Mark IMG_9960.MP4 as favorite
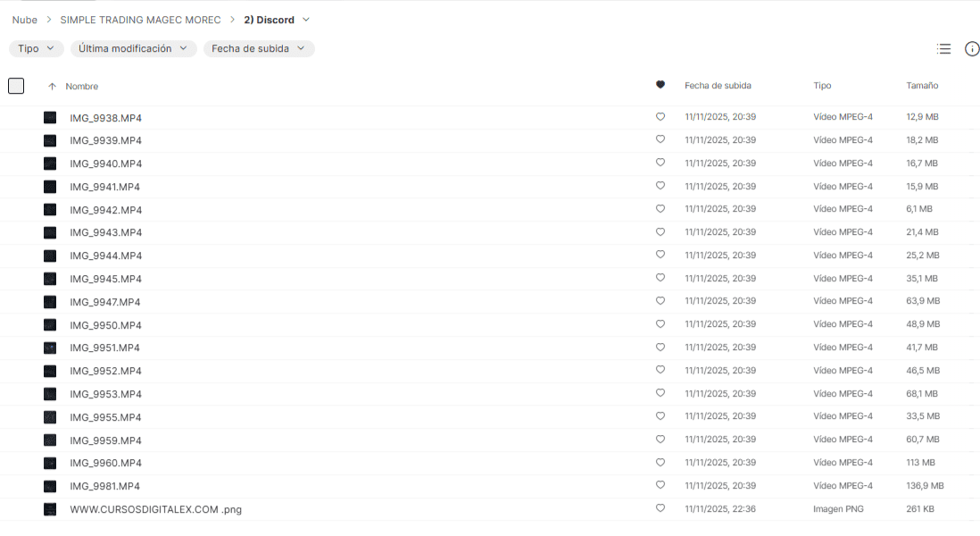The width and height of the screenshot is (980, 536). (x=660, y=463)
